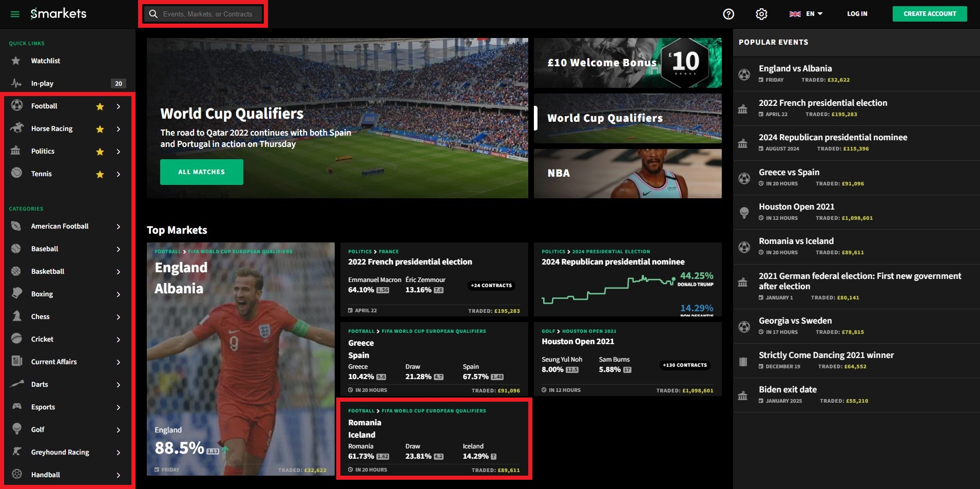Click the CREATE ACCOUNT button
This screenshot has width=980, height=489.
pos(930,14)
